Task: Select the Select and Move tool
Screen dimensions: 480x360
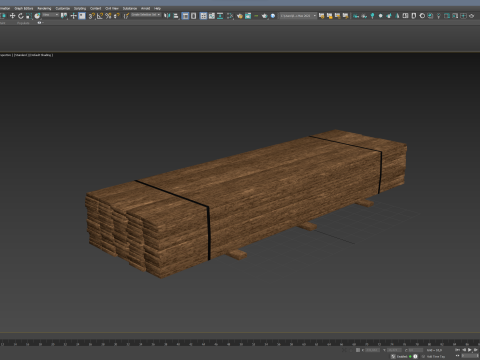Action: tap(12, 16)
